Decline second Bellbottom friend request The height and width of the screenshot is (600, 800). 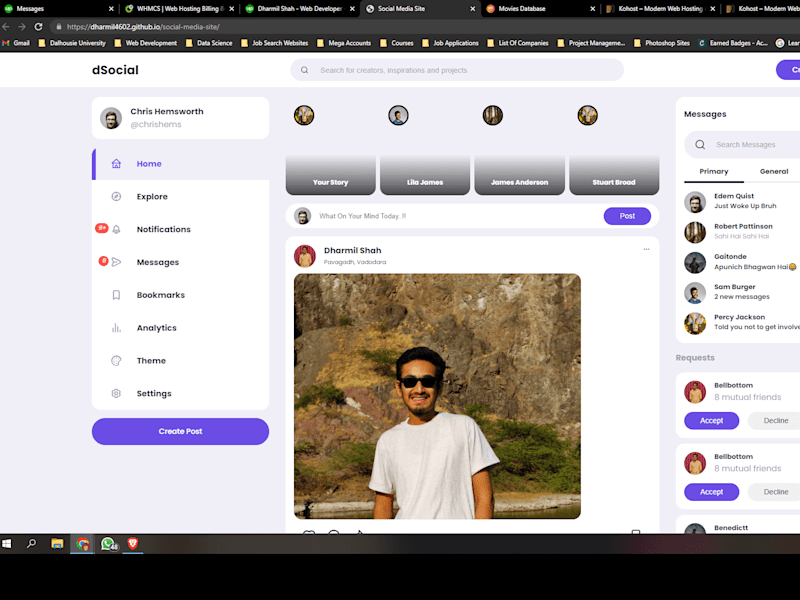point(776,492)
